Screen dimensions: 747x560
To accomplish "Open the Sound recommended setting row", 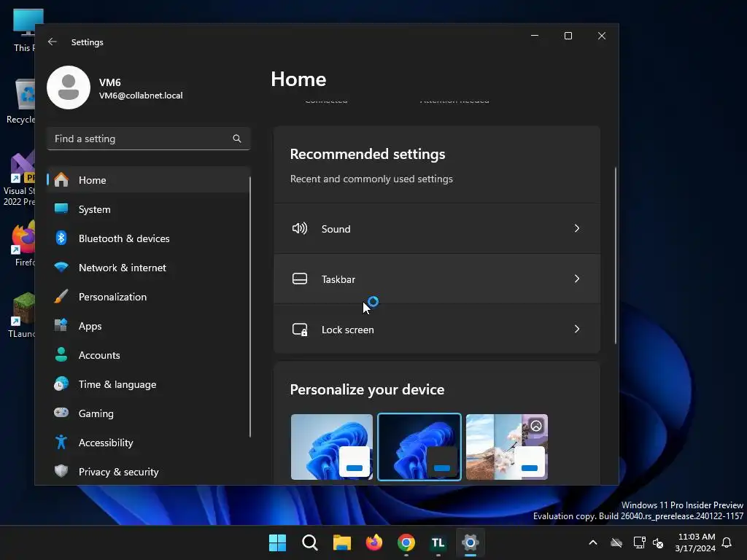I will pyautogui.click(x=437, y=228).
